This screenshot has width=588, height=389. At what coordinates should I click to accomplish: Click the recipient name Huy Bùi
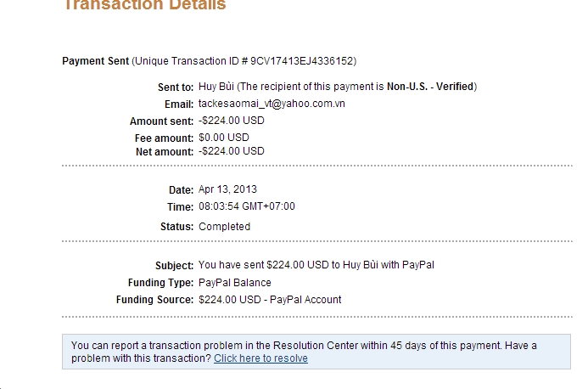pyautogui.click(x=216, y=87)
